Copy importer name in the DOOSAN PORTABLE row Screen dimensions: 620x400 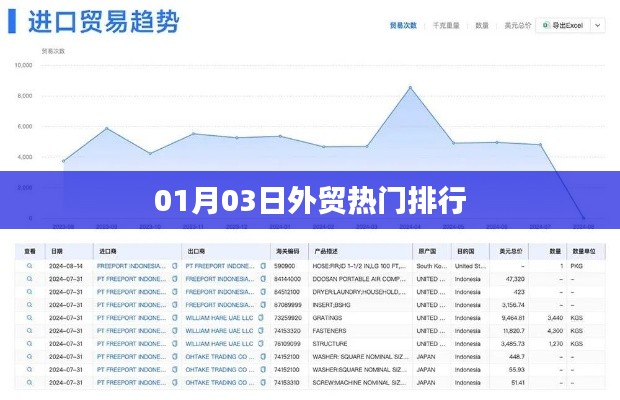(x=175, y=279)
